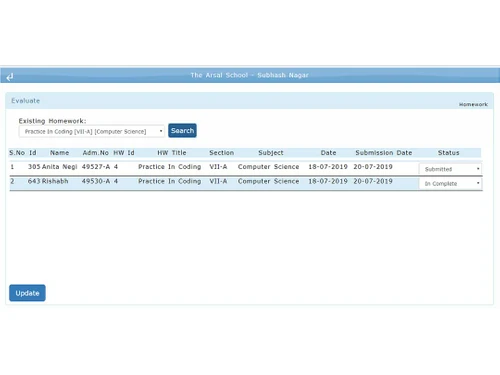The height and width of the screenshot is (375, 500).
Task: Click The Arsal School header title
Action: pyautogui.click(x=250, y=75)
